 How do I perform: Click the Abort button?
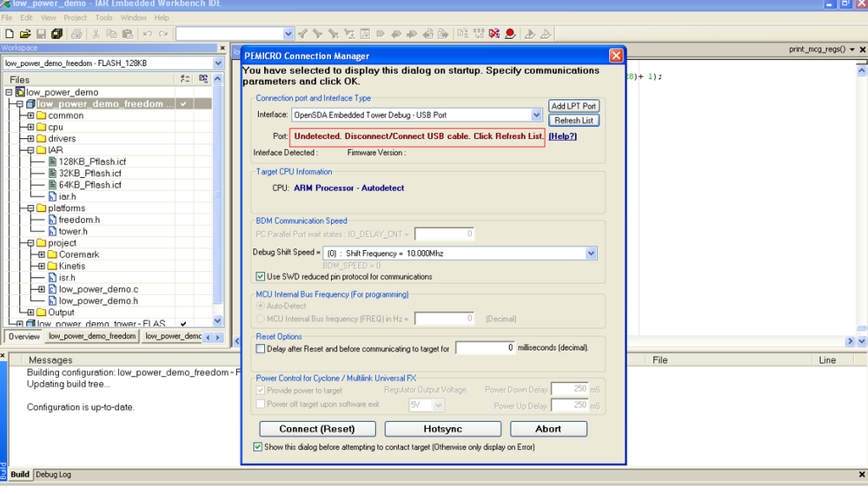click(548, 429)
